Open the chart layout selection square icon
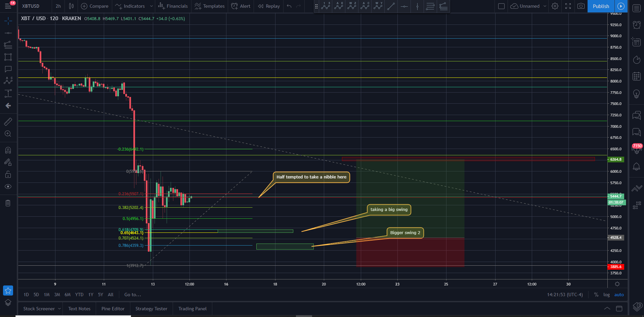Viewport: 644px width, 317px height. click(501, 6)
